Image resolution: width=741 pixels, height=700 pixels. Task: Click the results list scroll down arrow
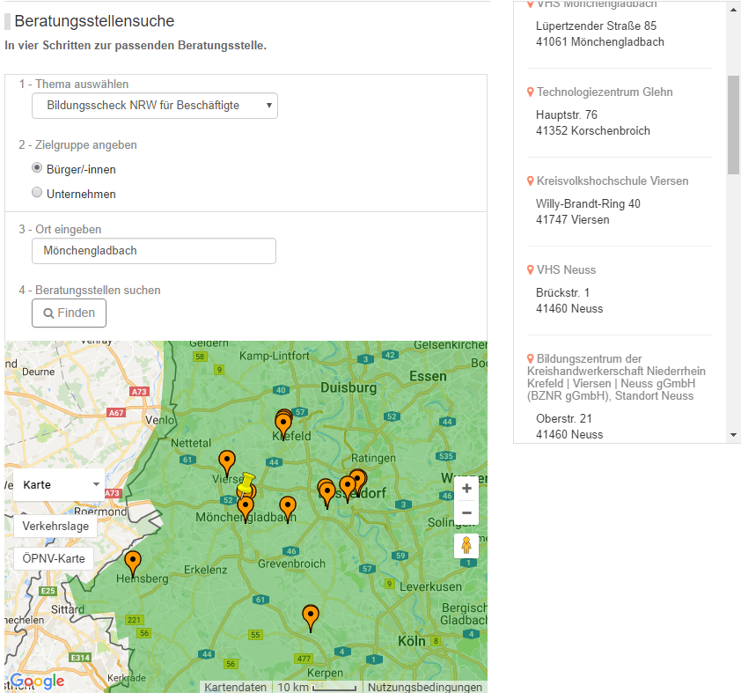[733, 435]
